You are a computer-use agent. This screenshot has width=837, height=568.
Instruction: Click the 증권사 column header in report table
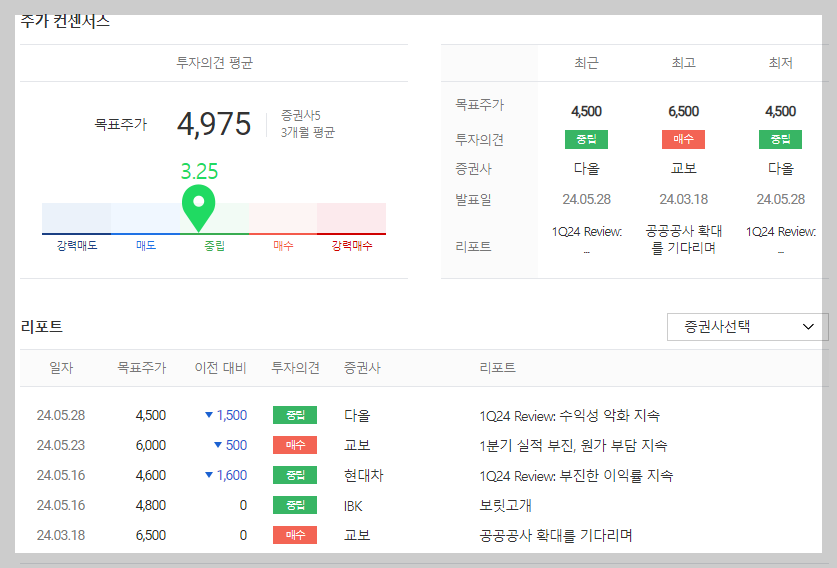pyautogui.click(x=362, y=368)
